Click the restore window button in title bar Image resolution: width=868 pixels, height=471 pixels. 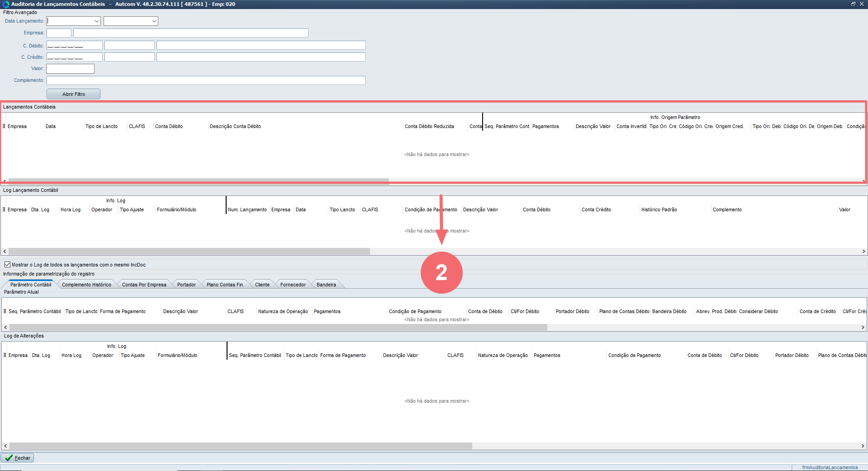point(853,4)
